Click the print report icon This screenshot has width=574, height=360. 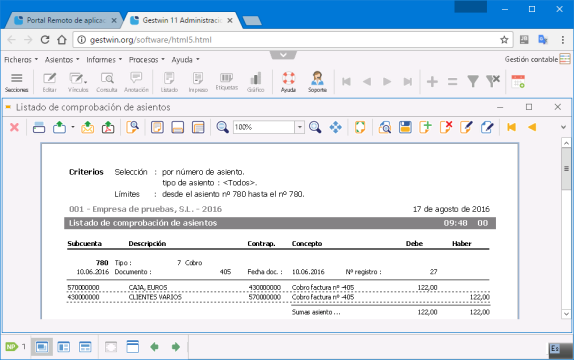click(x=39, y=127)
